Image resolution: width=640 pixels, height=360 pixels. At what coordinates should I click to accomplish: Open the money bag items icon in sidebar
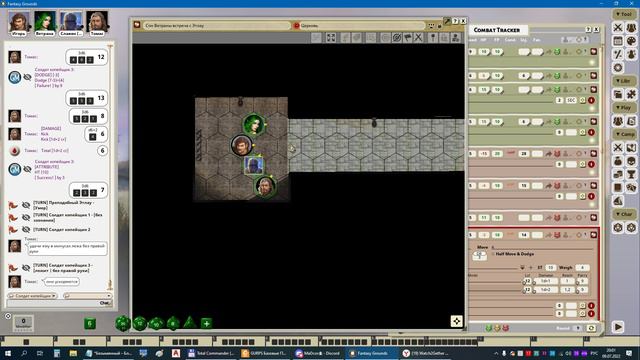tap(618, 161)
